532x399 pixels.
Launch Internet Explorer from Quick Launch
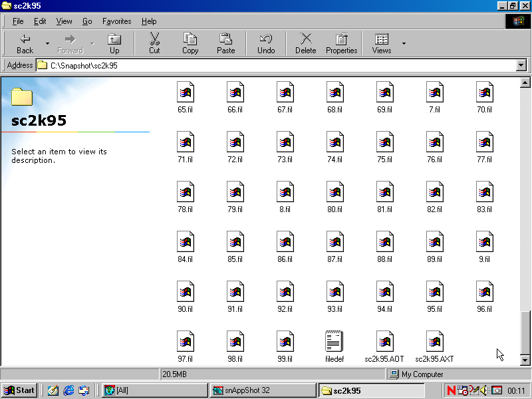click(68, 390)
